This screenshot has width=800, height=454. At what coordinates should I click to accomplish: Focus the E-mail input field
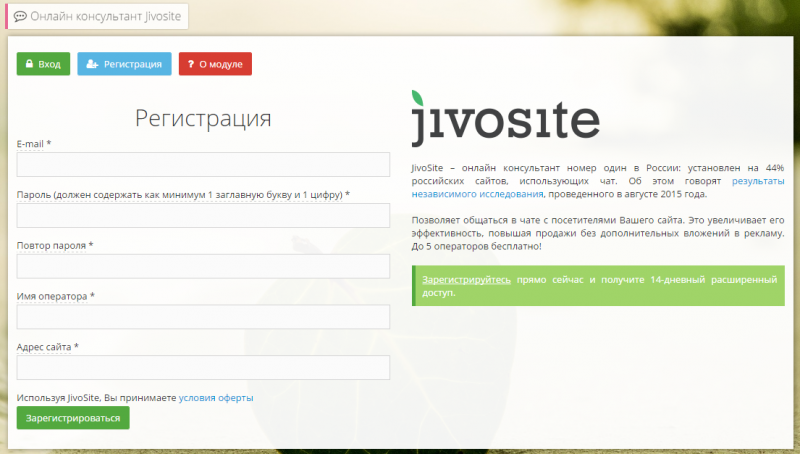pos(203,164)
